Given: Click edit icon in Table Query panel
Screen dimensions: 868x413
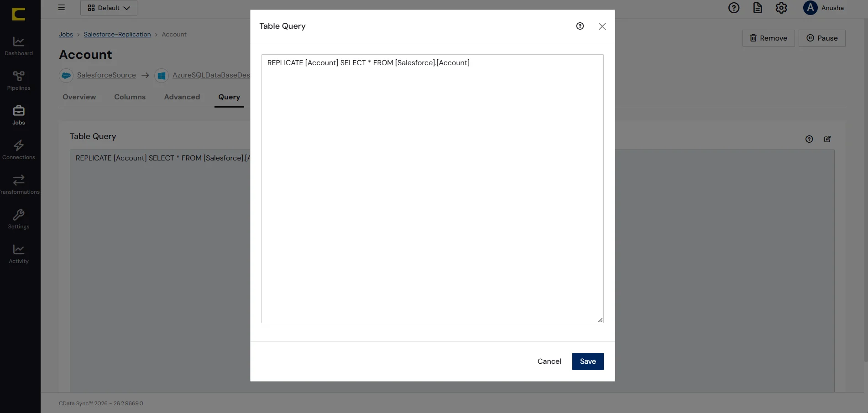Looking at the screenshot, I should click(827, 139).
